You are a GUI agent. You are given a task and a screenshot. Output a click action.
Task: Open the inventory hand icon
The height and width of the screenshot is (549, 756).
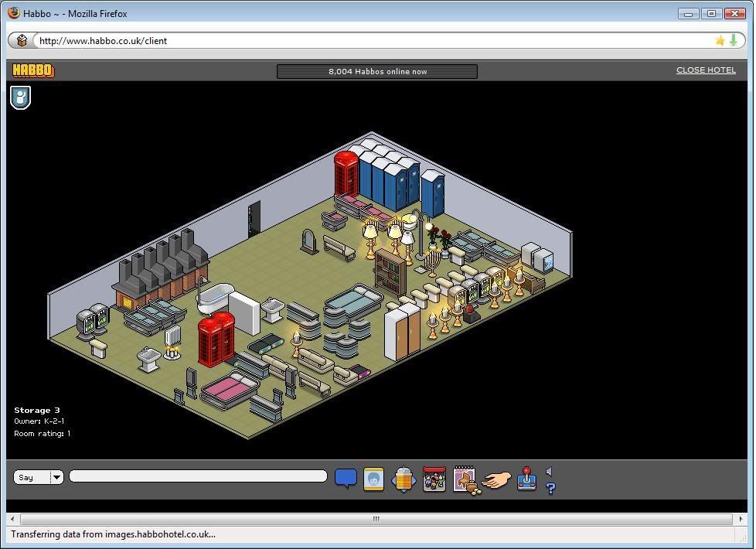tap(495, 480)
